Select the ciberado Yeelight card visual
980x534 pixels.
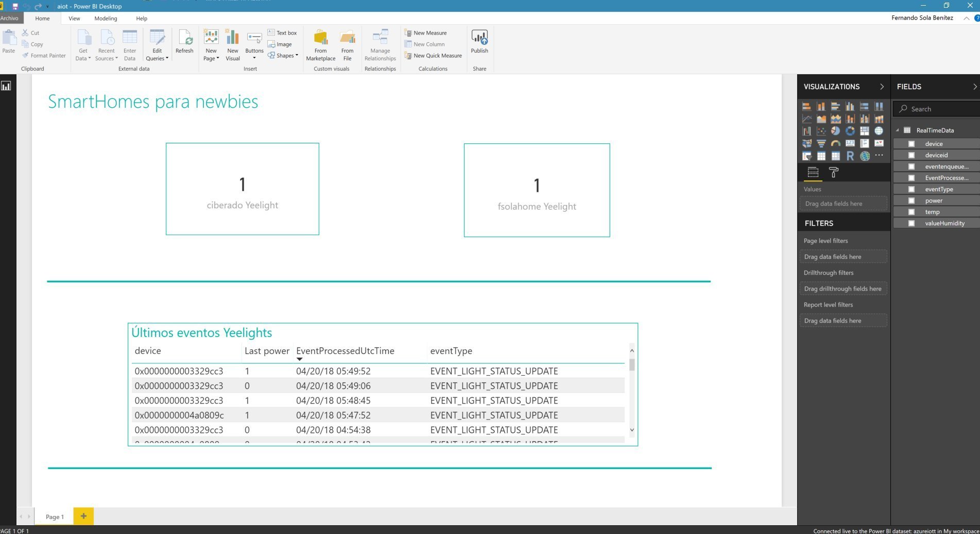[x=243, y=189]
